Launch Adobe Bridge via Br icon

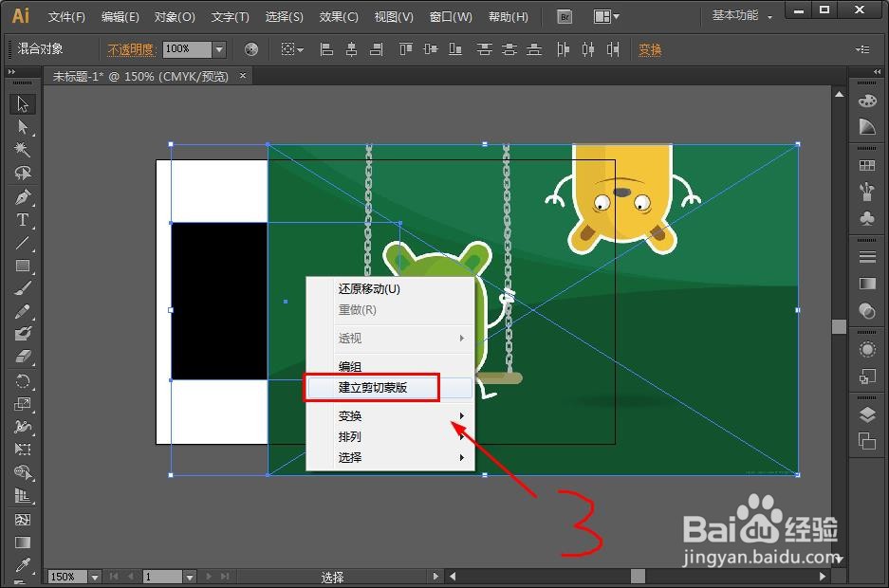click(x=565, y=17)
